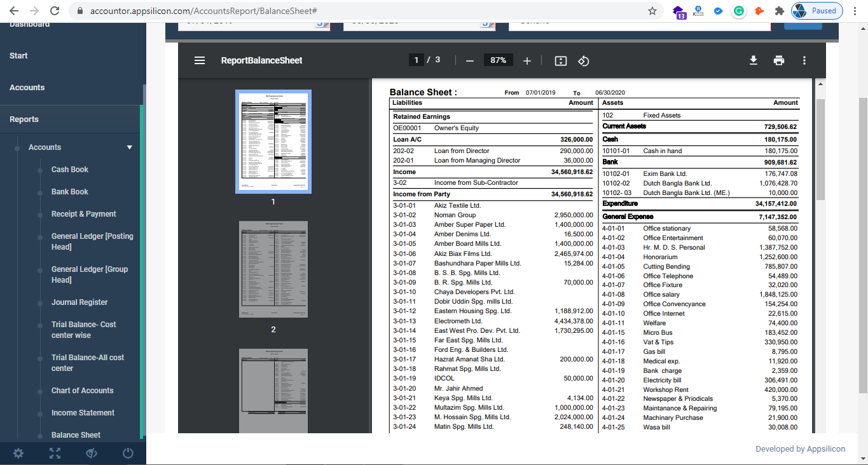Expand the Accounts main menu section
Screen dimensions: 868x465
(x=27, y=88)
